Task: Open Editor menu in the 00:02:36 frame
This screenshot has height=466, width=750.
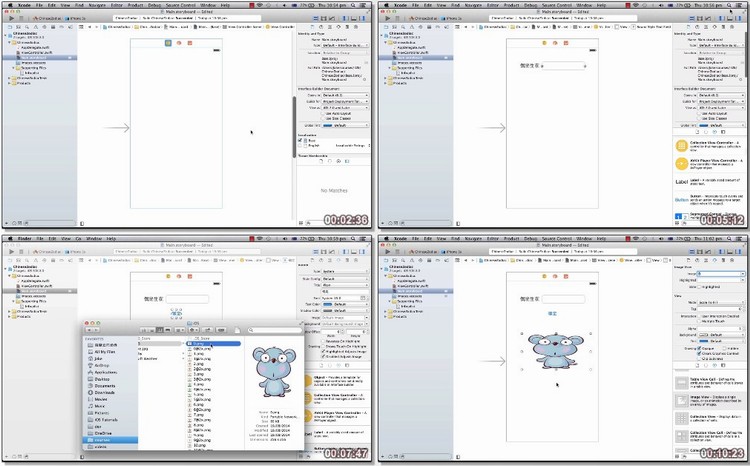Action: point(116,5)
